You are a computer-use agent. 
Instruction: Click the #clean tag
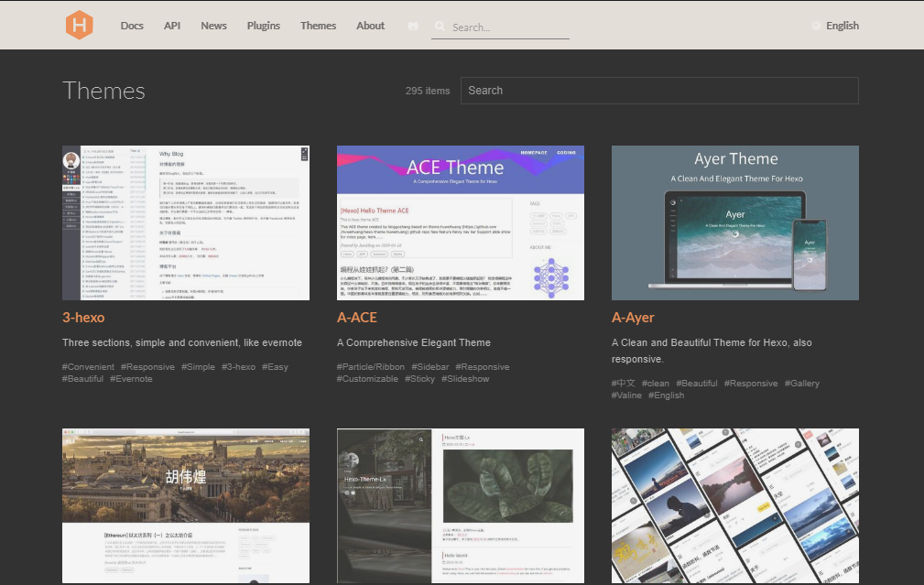click(656, 383)
